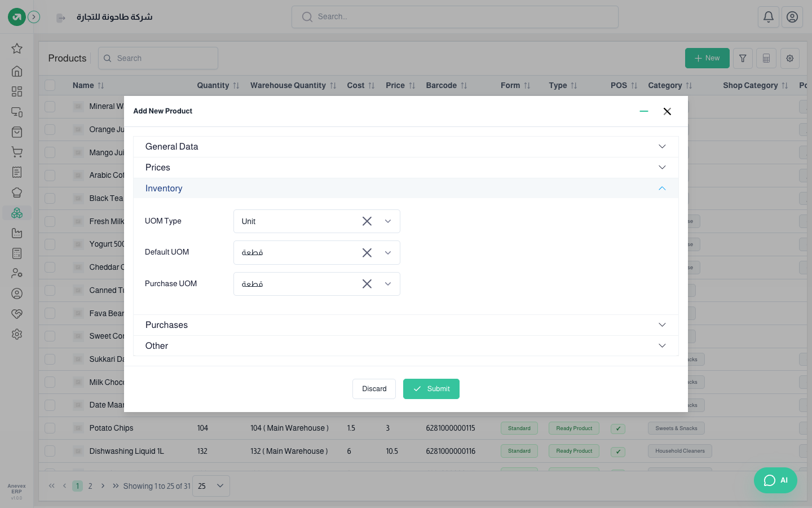Clear the Default UOM value
Image resolution: width=812 pixels, height=508 pixels.
point(367,253)
